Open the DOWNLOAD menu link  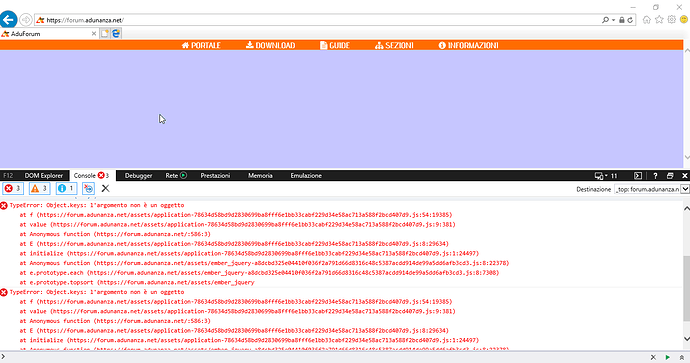pyautogui.click(x=270, y=45)
